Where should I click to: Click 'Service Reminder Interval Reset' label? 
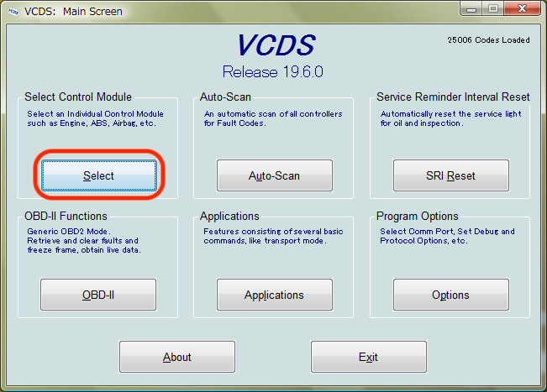click(x=453, y=97)
